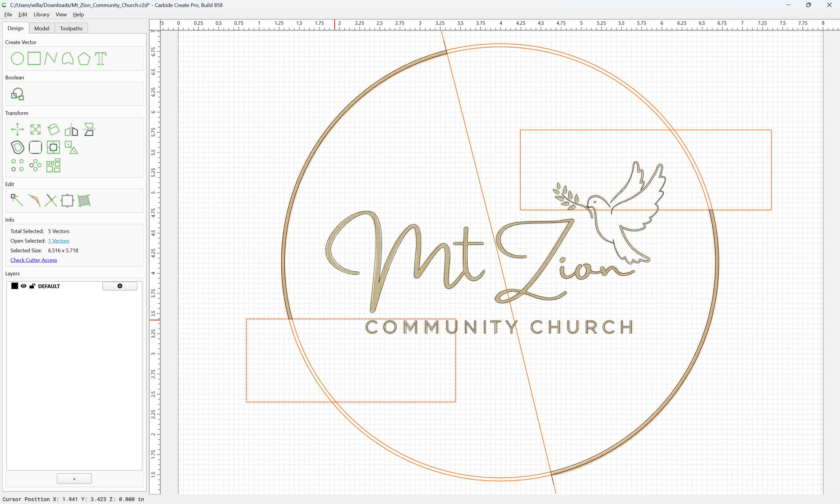This screenshot has width=840, height=504.
Task: Select the Rectangle vector tool
Action: 34,59
